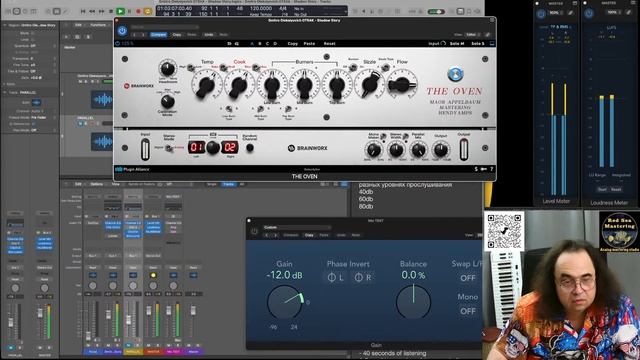Start playback with the green Play button
The image size is (640, 360).
(x=120, y=11)
